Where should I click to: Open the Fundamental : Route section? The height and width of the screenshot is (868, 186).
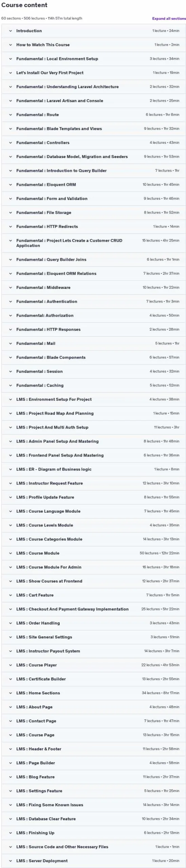click(x=94, y=115)
